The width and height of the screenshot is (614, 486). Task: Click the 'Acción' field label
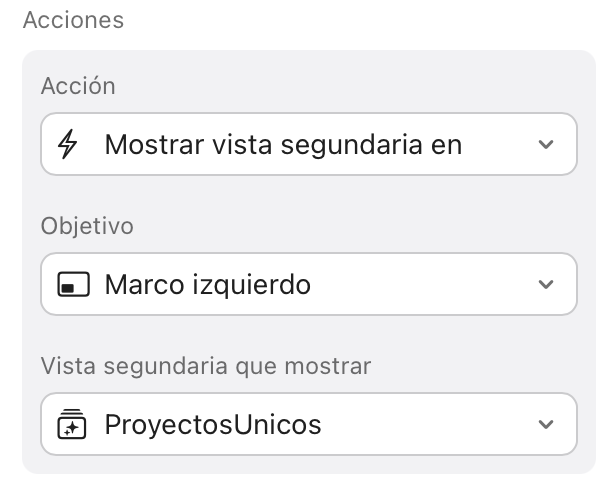coord(78,86)
